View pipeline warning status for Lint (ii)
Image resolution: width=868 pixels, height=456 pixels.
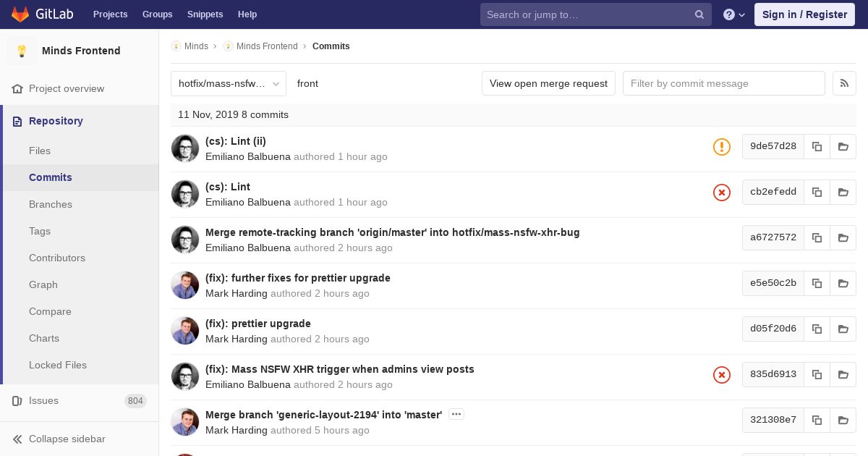[722, 147]
